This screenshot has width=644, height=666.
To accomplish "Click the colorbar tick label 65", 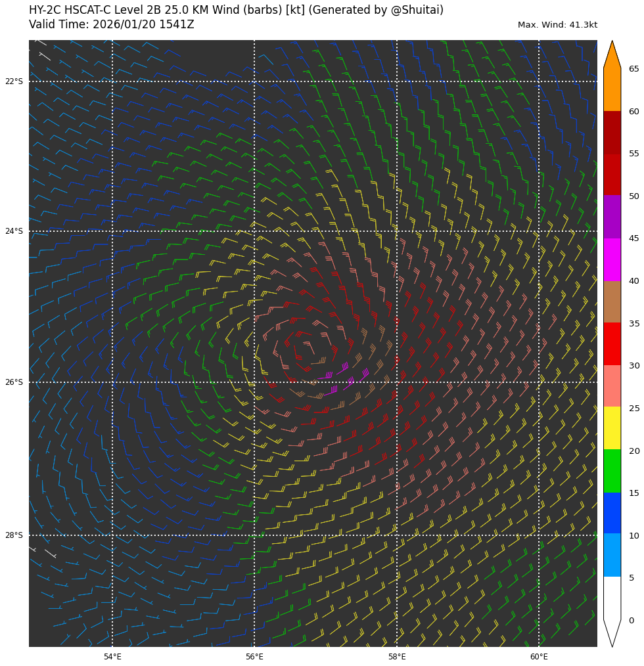I will click(633, 69).
